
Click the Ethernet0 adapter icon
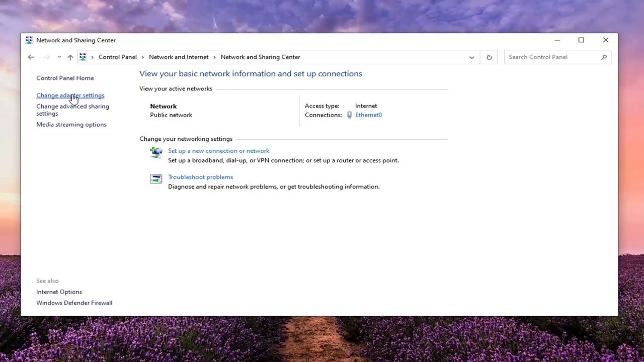[x=349, y=115]
